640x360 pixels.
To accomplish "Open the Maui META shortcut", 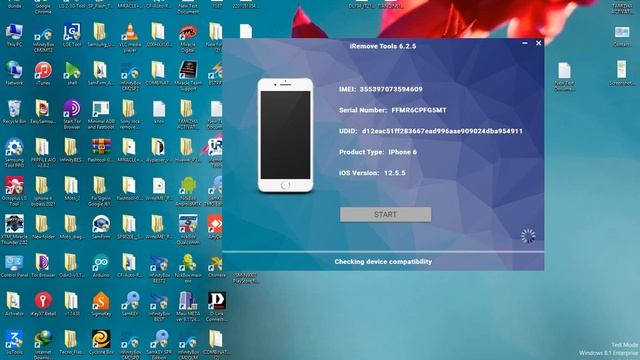I will [x=188, y=306].
